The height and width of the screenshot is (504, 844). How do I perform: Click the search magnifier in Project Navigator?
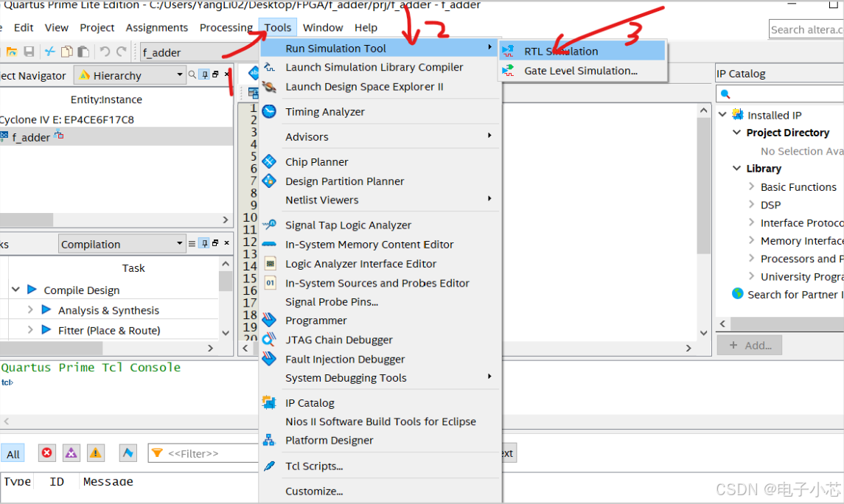click(x=192, y=75)
